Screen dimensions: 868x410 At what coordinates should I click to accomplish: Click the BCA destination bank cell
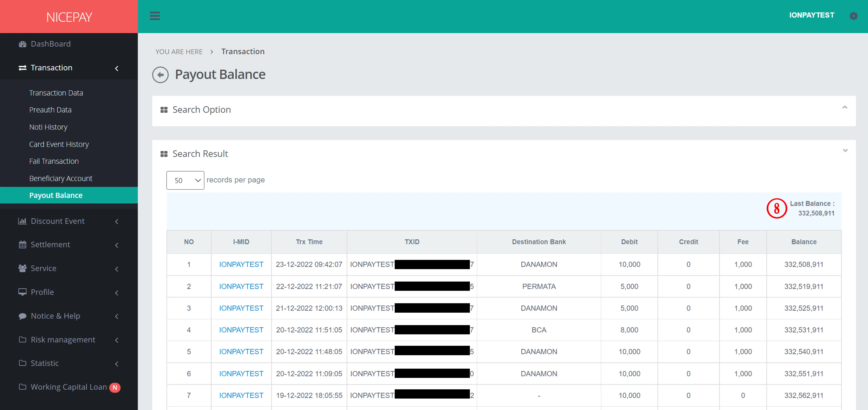click(x=539, y=330)
